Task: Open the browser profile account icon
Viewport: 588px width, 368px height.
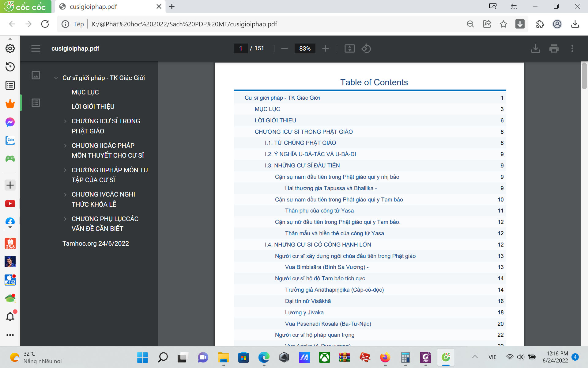Action: click(x=557, y=24)
